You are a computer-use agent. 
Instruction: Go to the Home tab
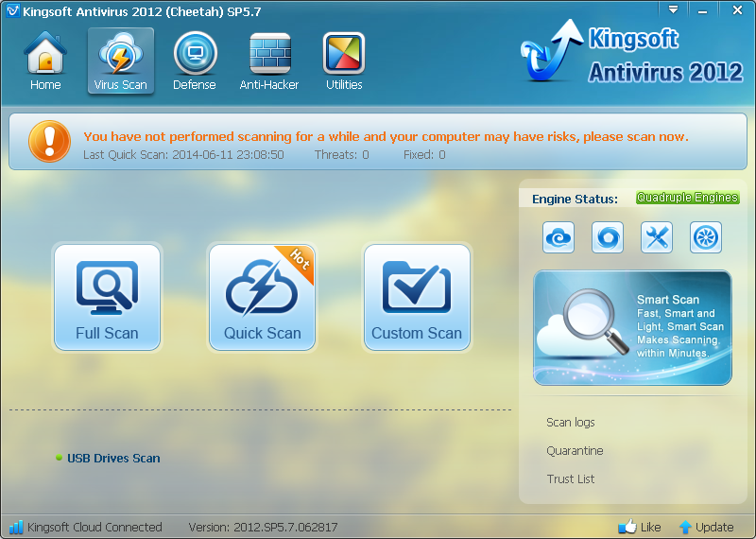pos(45,61)
